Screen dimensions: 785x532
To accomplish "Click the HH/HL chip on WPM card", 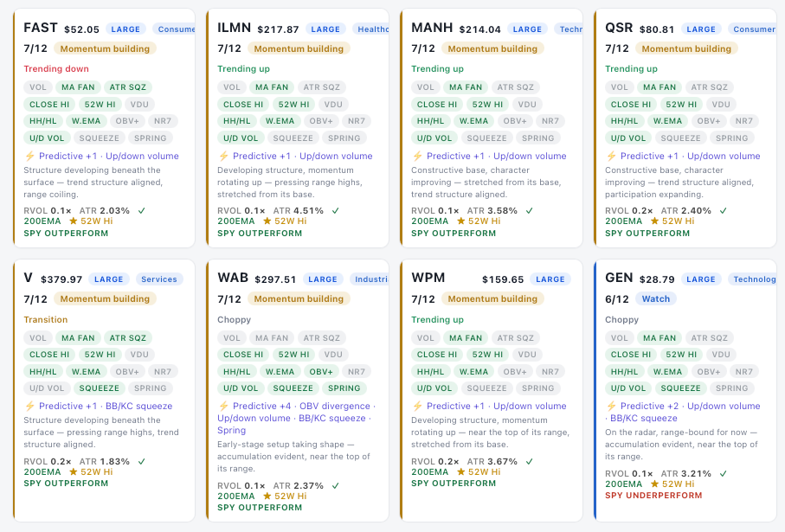I will 430,372.
